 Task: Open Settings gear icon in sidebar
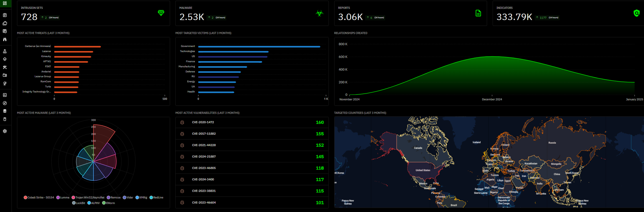pyautogui.click(x=5, y=131)
